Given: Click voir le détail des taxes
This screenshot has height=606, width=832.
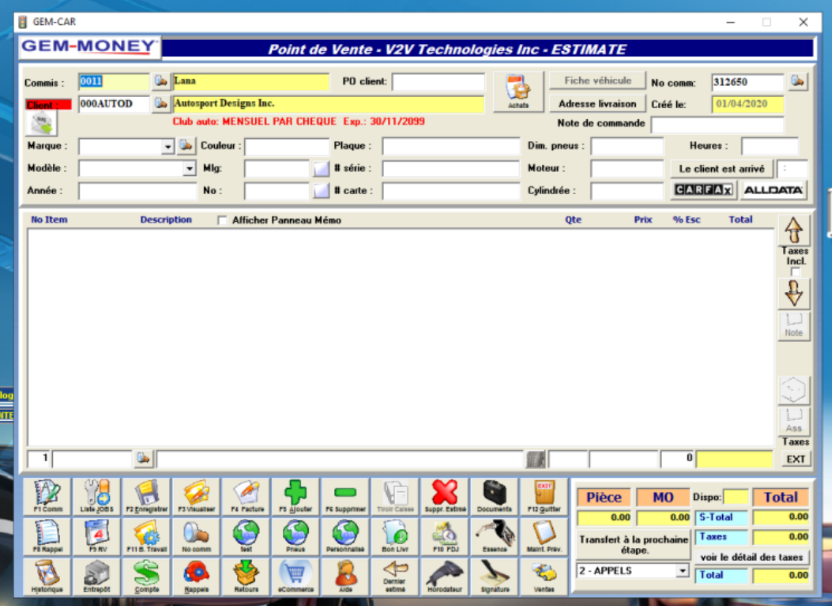Looking at the screenshot, I should (x=751, y=557).
